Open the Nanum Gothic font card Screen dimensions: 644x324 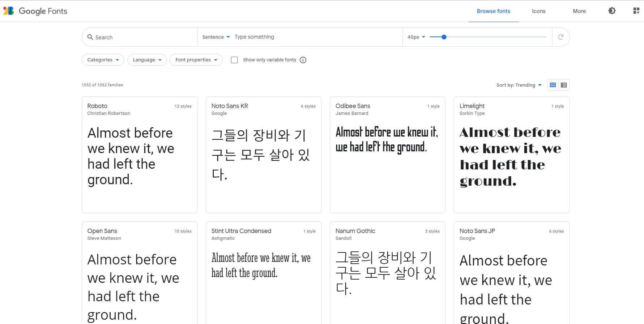pos(388,273)
